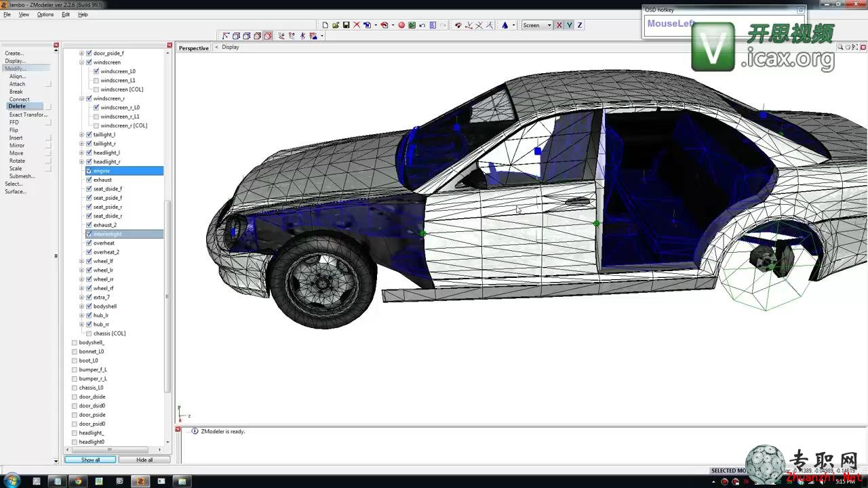This screenshot has height=488, width=868.
Task: Click the green materials editor icon
Action: (x=412, y=25)
